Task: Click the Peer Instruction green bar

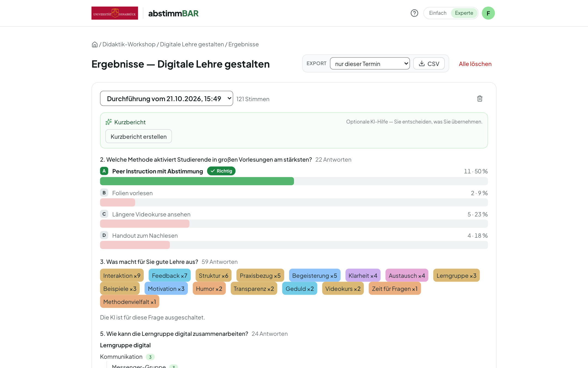Action: click(197, 181)
